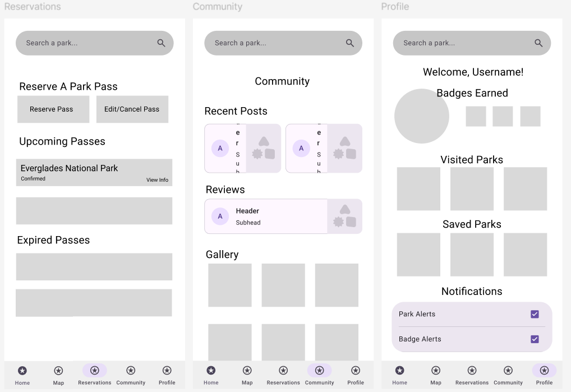Toggle Badge Alerts checkbox
The height and width of the screenshot is (392, 571).
pyautogui.click(x=535, y=339)
